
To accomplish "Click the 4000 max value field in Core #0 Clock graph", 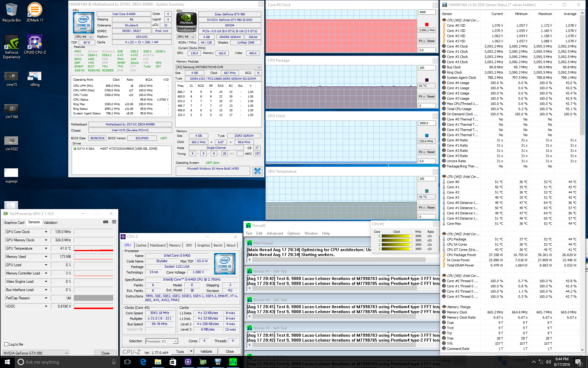I will (x=427, y=12).
